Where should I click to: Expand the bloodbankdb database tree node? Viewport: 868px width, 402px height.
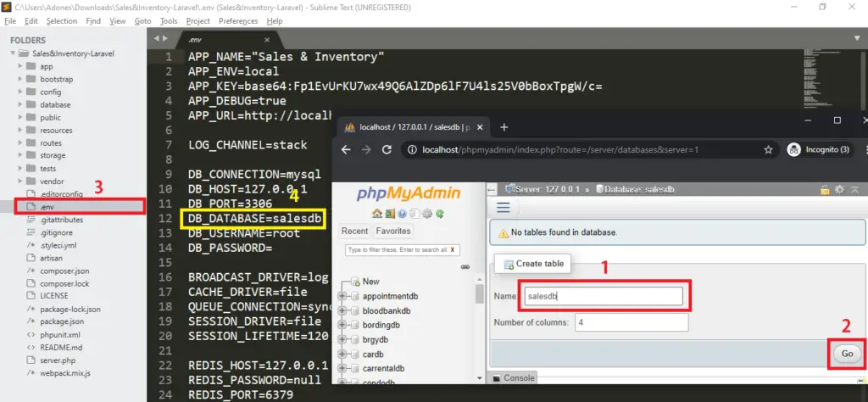[x=342, y=311]
